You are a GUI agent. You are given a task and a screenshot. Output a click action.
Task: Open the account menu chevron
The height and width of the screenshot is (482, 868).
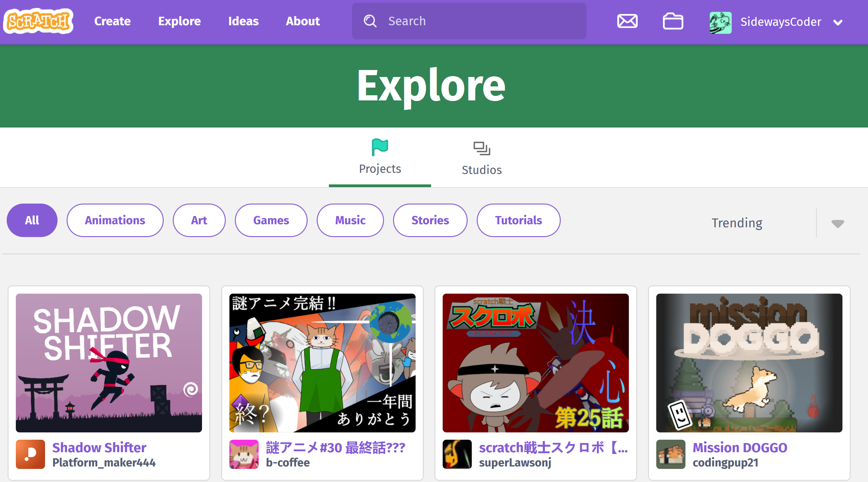pyautogui.click(x=838, y=23)
